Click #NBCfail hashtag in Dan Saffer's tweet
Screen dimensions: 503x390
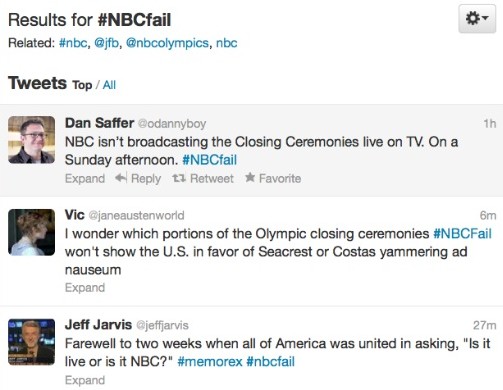210,160
